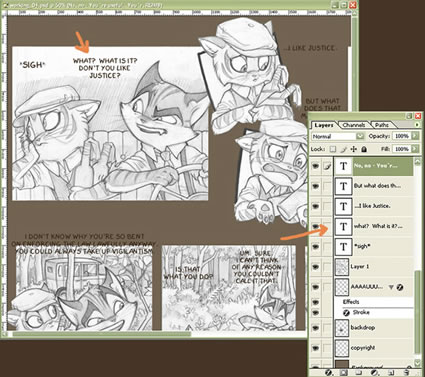
Task: Toggle the Stroke effect visibility eye
Action: 315,312
